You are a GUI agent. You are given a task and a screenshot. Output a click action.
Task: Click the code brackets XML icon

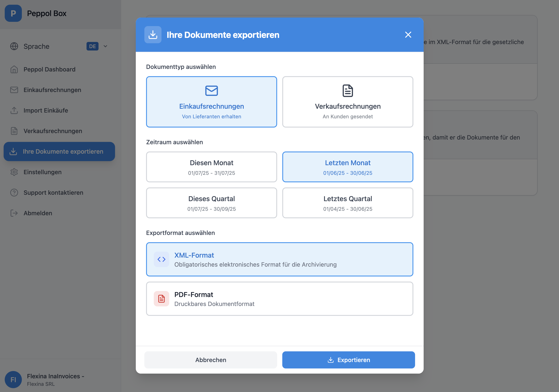[161, 260]
